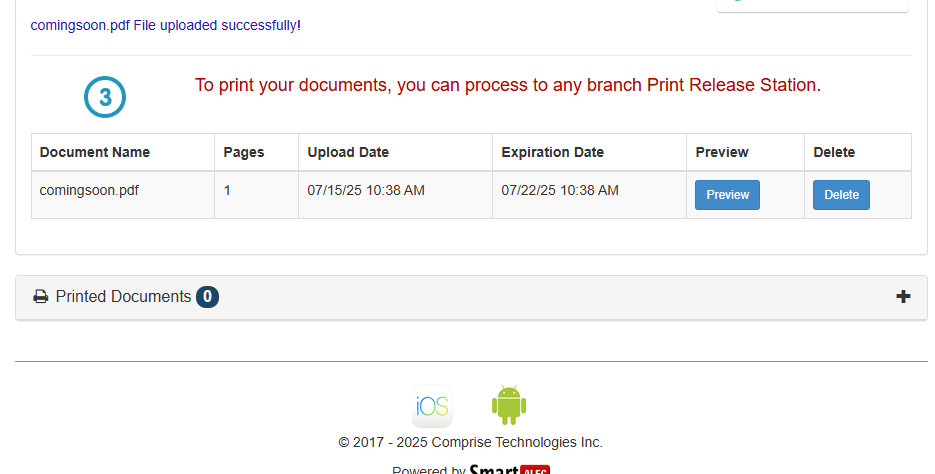Click the Android app download icon

(508, 406)
